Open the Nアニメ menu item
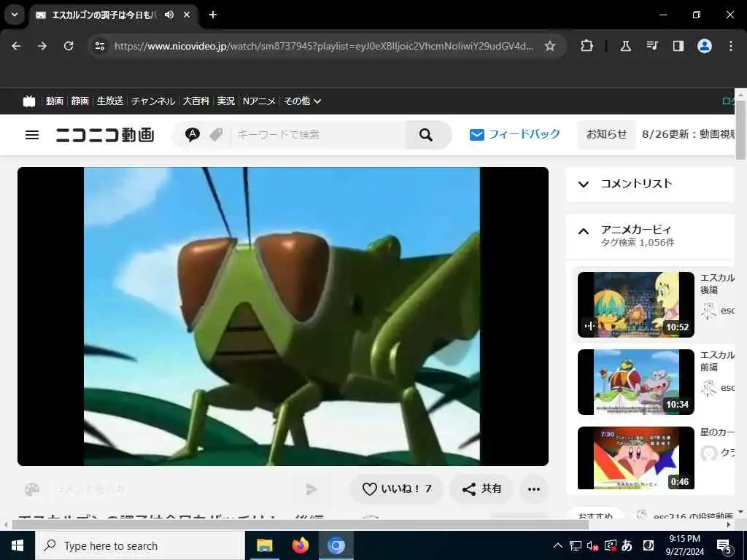The image size is (747, 560). coord(259,101)
